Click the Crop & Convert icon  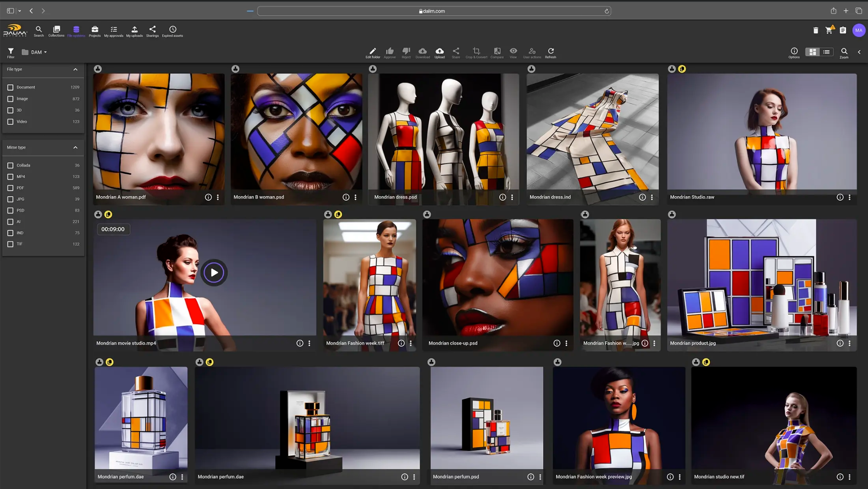coord(476,52)
